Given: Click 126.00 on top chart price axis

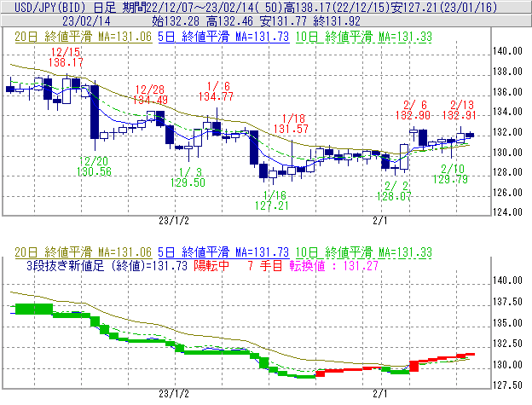Looking at the screenshot, I should click(507, 193).
